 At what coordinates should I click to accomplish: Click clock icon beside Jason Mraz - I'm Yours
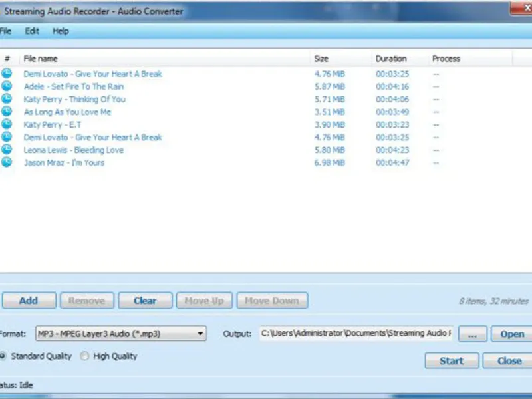7,162
